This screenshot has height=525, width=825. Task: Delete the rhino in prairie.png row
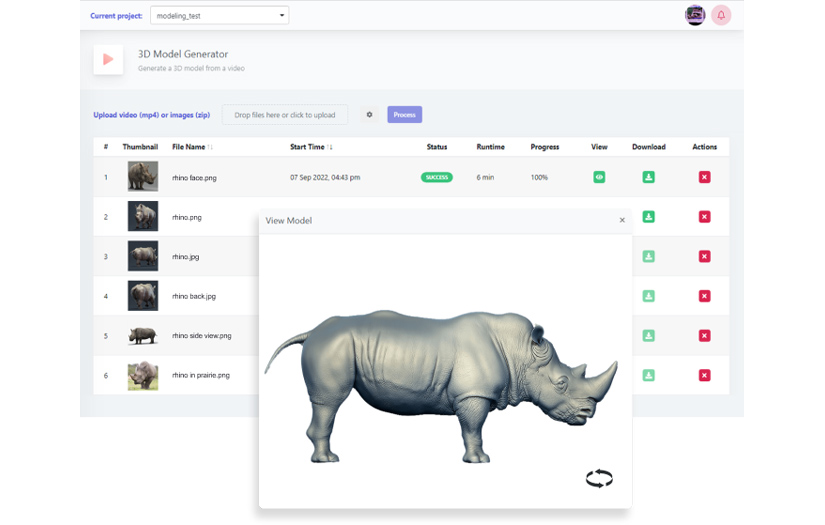(705, 375)
